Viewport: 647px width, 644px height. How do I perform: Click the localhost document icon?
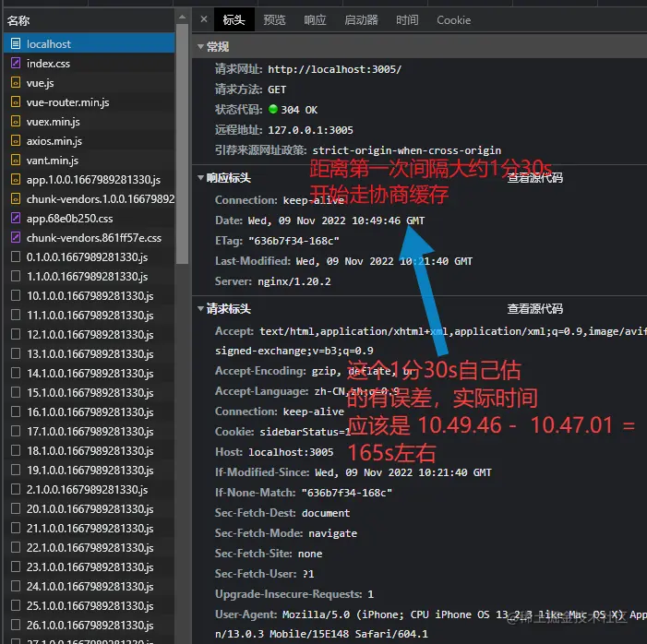(16, 43)
